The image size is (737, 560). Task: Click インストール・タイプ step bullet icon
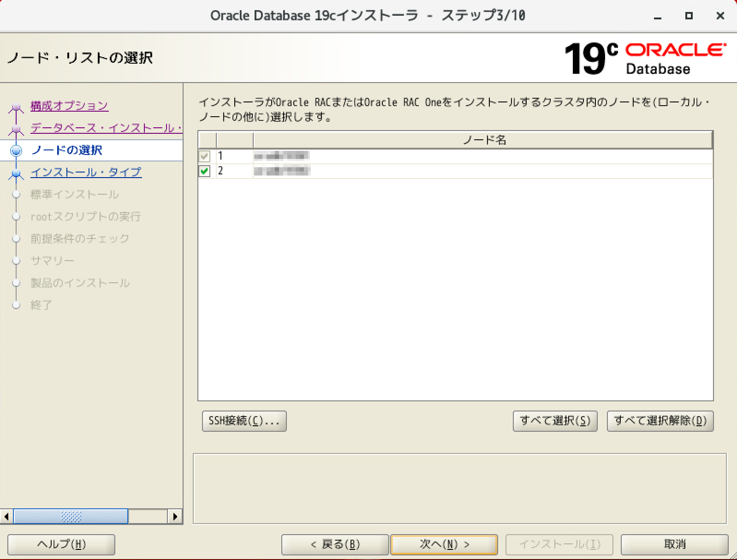point(17,173)
